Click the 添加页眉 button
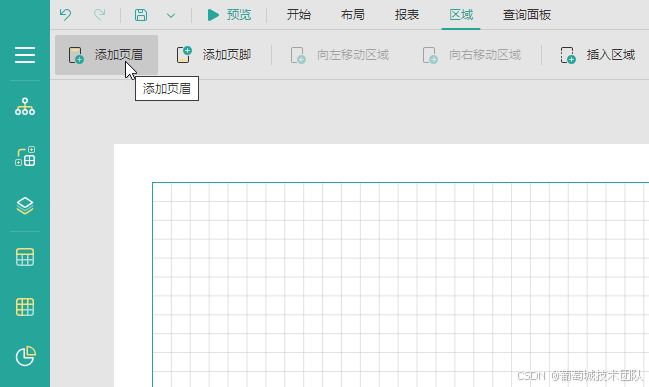The height and width of the screenshot is (387, 649). coord(106,55)
